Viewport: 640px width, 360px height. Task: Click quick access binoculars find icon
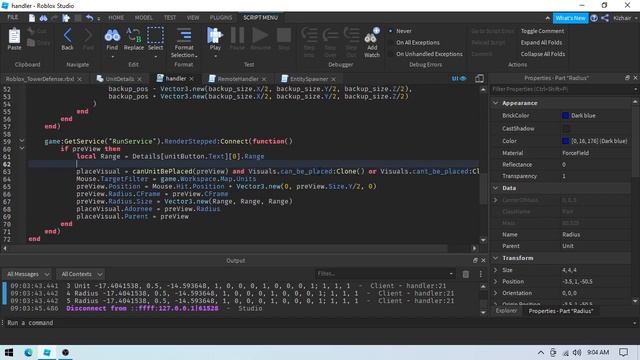43,18
